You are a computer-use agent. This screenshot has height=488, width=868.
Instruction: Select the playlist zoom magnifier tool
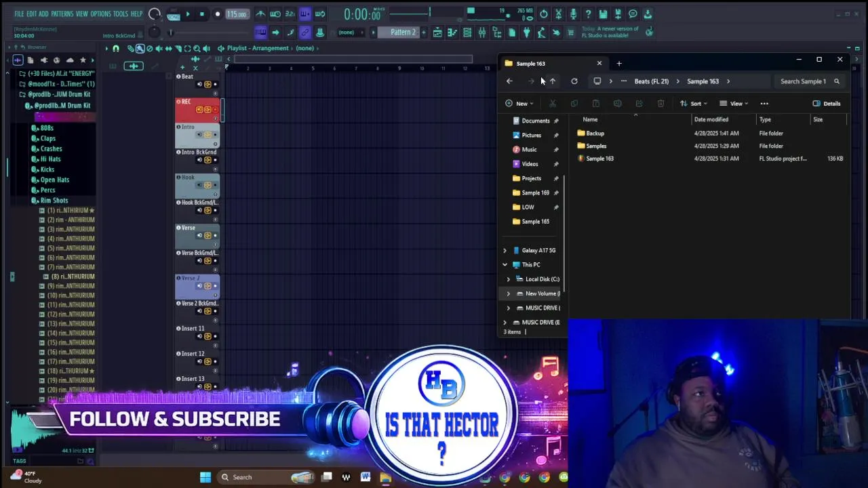click(197, 48)
